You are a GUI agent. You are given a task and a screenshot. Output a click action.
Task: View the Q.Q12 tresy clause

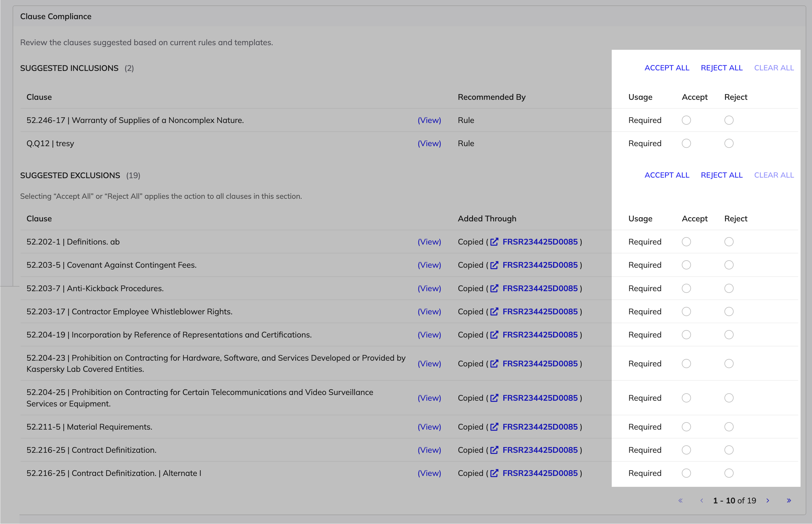coord(429,144)
